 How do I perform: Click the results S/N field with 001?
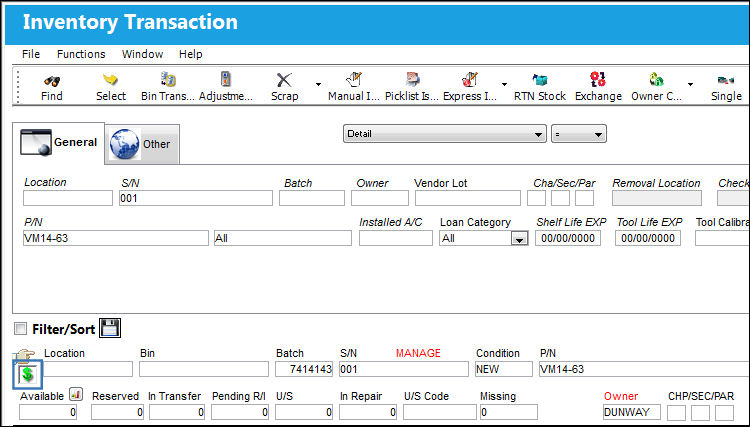tap(404, 369)
